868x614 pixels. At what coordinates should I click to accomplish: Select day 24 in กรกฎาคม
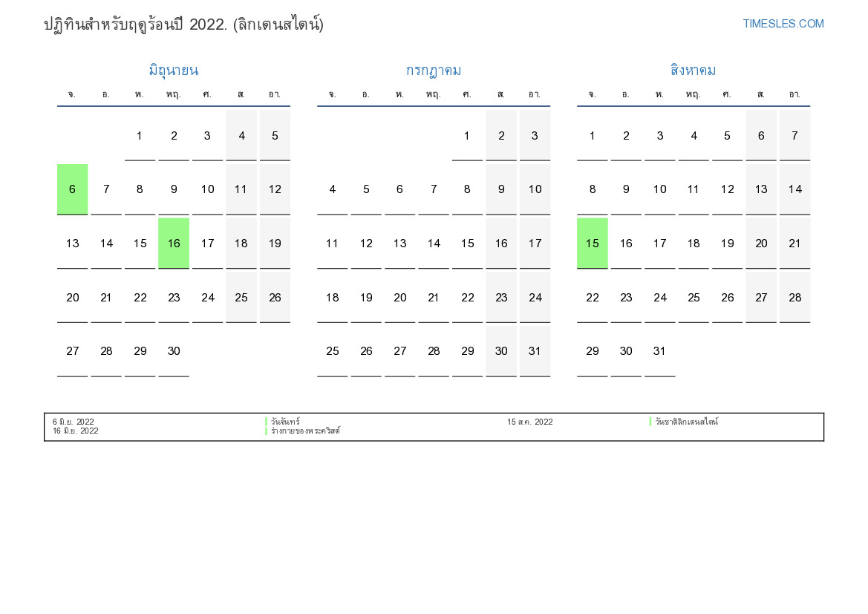click(535, 297)
